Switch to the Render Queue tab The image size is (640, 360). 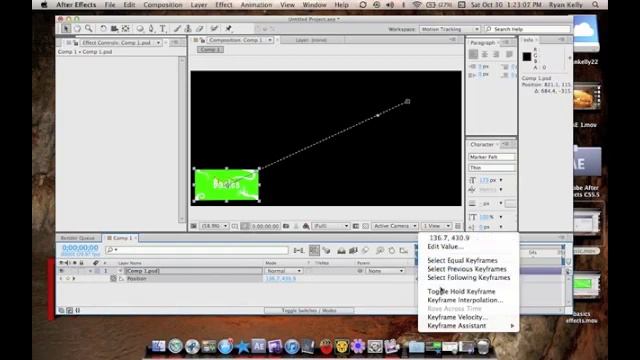pos(78,238)
